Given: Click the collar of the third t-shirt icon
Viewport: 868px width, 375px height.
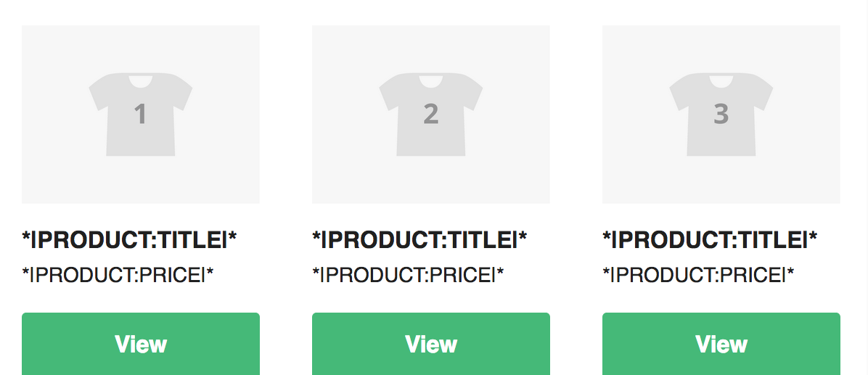Looking at the screenshot, I should 721,81.
